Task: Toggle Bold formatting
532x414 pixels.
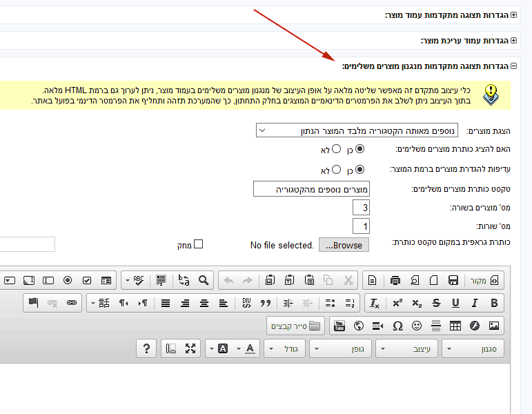Action: [494, 303]
